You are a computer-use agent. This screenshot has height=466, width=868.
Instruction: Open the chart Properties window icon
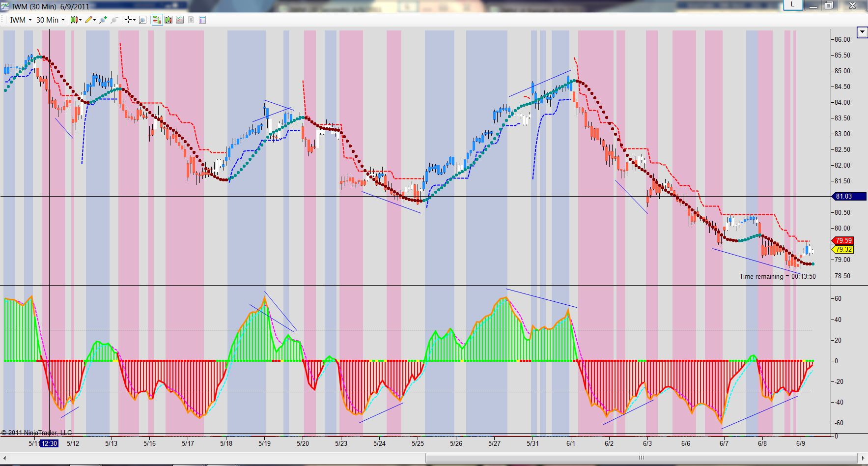tap(202, 20)
